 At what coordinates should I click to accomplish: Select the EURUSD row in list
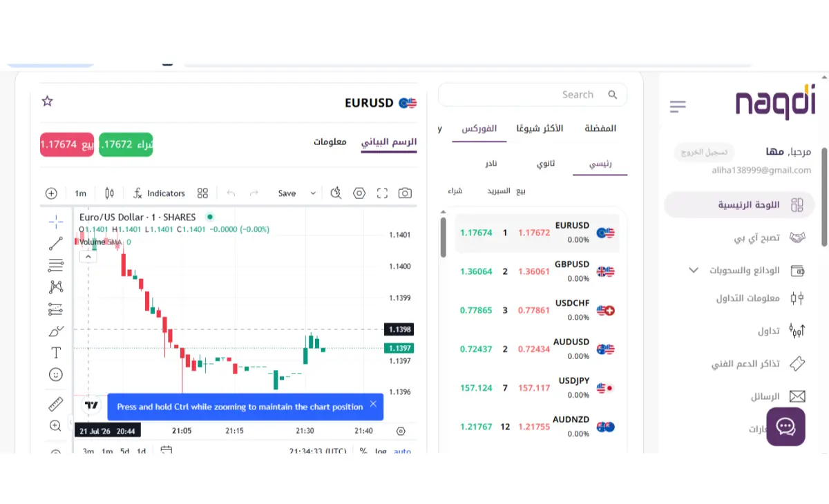coord(537,233)
